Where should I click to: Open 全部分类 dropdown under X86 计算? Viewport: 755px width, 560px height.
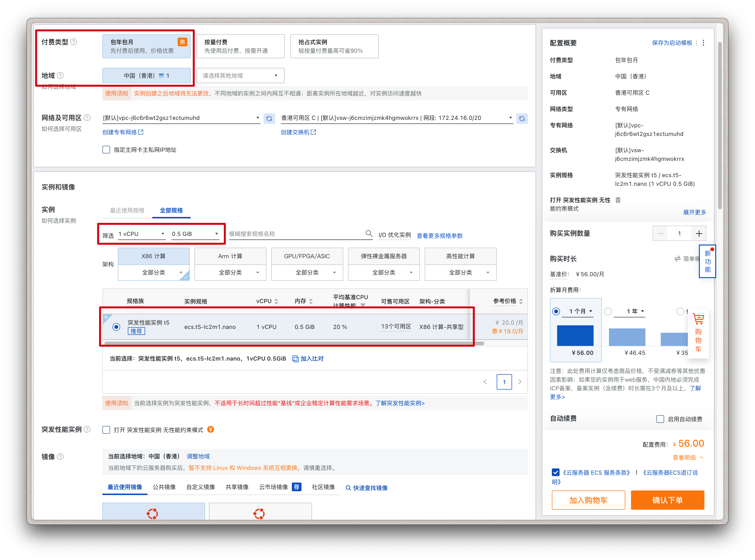[x=154, y=272]
